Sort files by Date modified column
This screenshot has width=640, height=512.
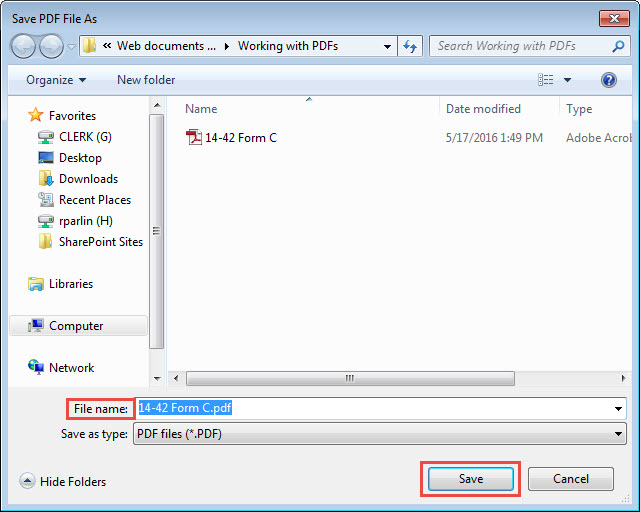(483, 109)
